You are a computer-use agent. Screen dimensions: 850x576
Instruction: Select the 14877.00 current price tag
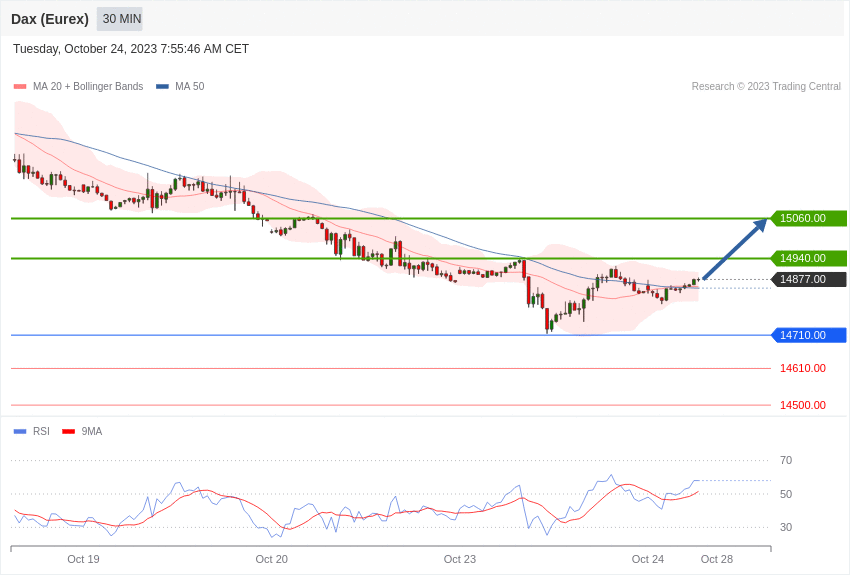[x=808, y=280]
